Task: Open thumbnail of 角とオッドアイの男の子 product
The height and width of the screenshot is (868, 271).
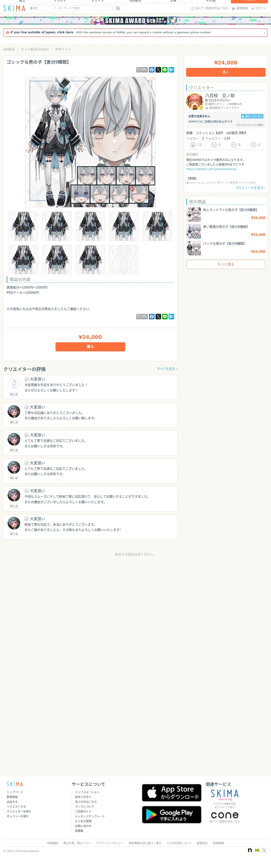Action: 194,214
